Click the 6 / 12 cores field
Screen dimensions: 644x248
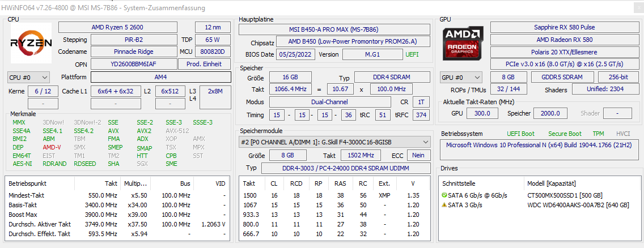click(x=43, y=91)
